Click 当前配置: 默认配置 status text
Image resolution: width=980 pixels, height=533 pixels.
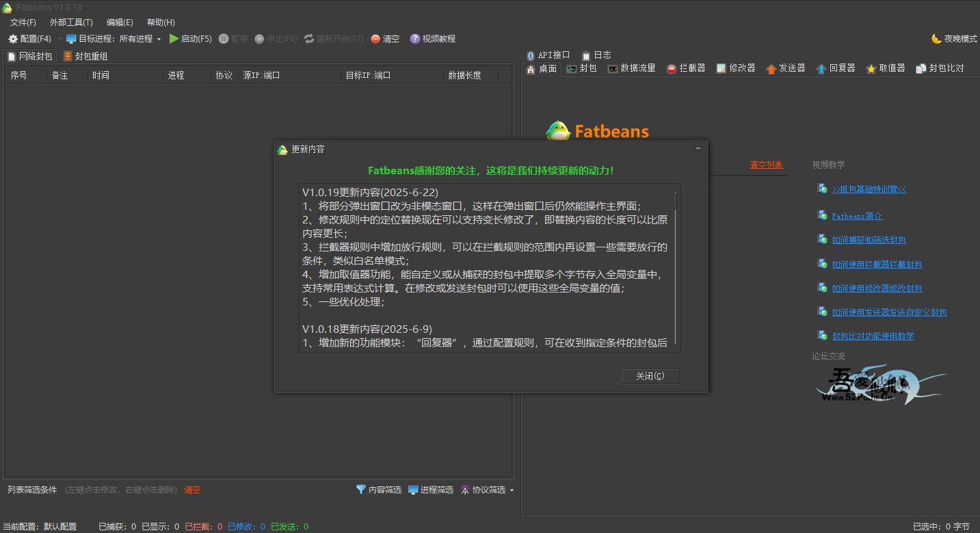coord(40,527)
